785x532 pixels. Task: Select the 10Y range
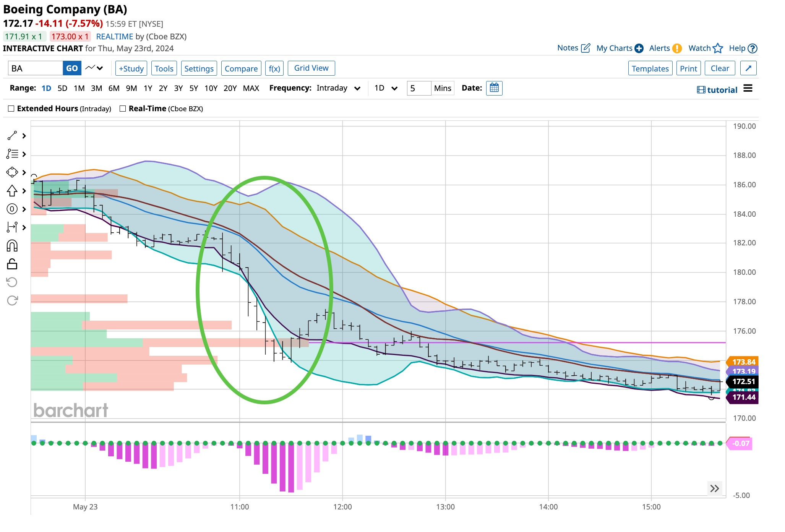click(x=211, y=88)
